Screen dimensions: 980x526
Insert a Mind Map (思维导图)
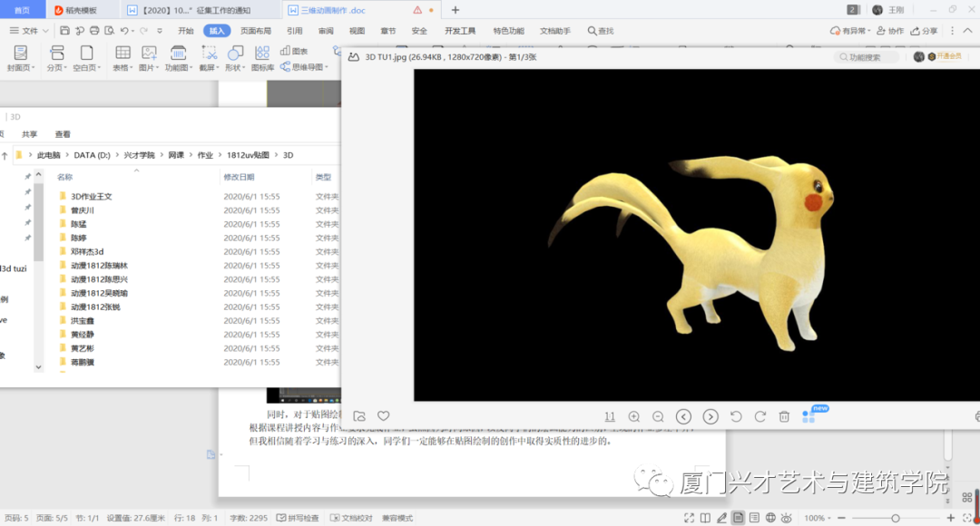pos(304,67)
